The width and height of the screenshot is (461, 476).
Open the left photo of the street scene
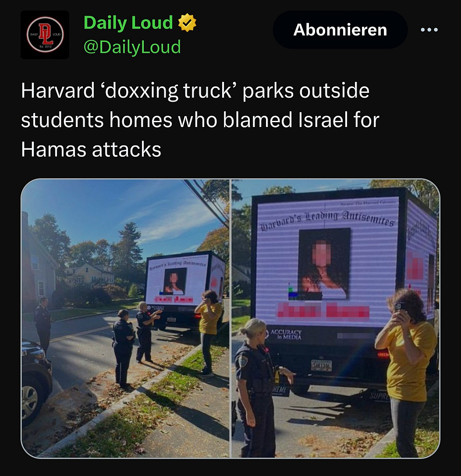coord(125,318)
